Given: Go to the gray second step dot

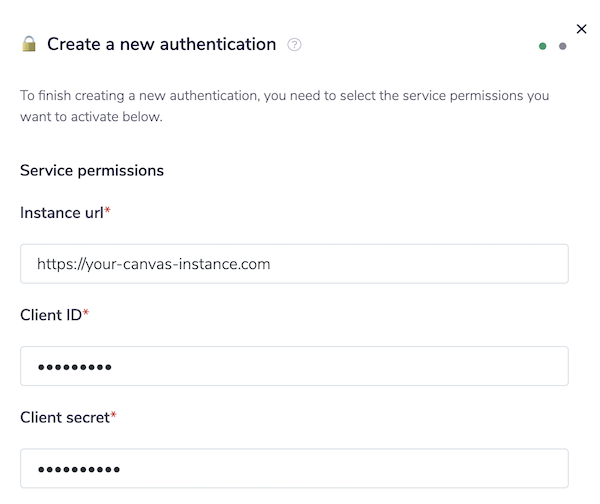Looking at the screenshot, I should 563,46.
